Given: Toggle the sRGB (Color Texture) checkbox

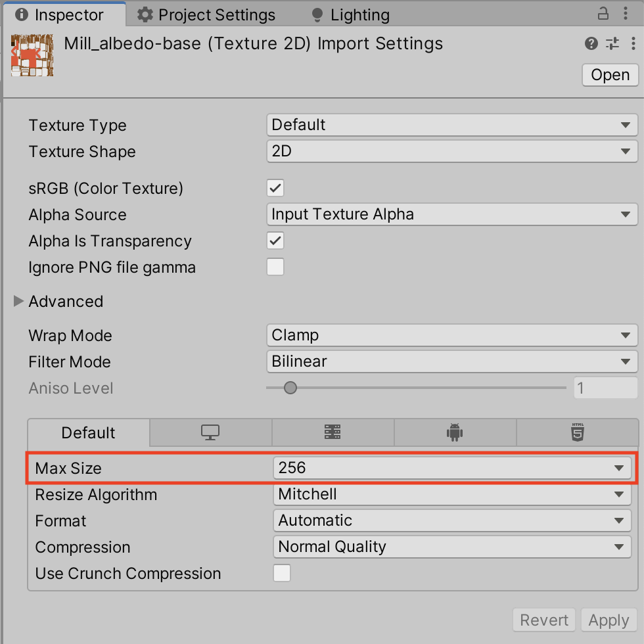Looking at the screenshot, I should [x=275, y=189].
